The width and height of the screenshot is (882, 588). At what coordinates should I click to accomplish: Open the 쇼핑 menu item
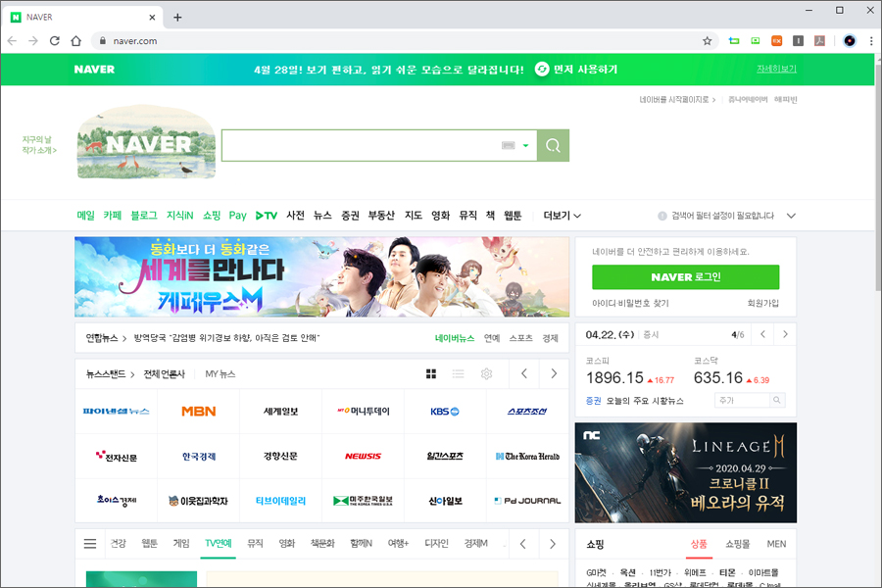(x=212, y=216)
